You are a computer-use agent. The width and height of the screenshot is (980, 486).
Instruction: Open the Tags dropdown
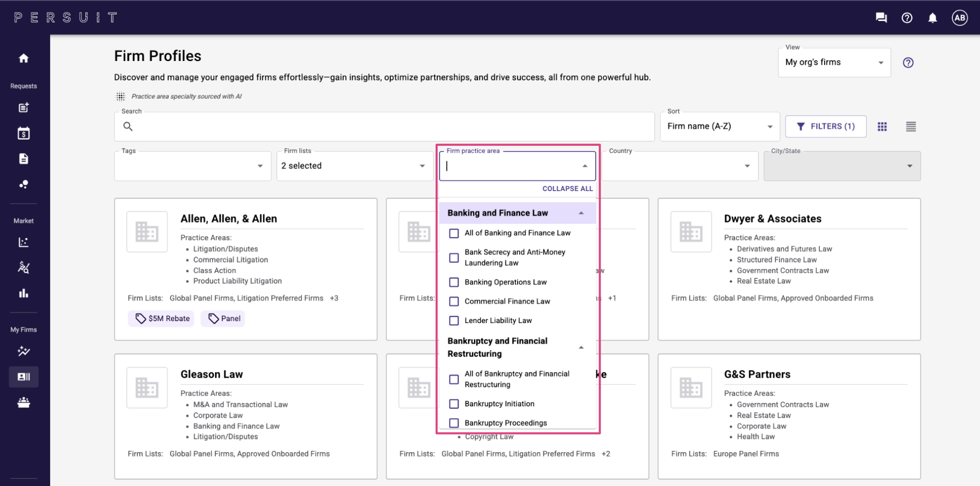(x=193, y=166)
